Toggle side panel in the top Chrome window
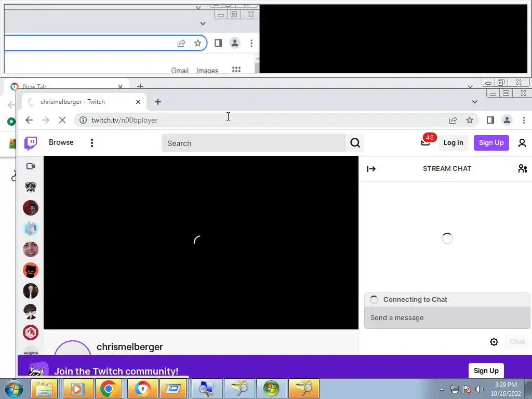This screenshot has height=399, width=532. coord(218,43)
